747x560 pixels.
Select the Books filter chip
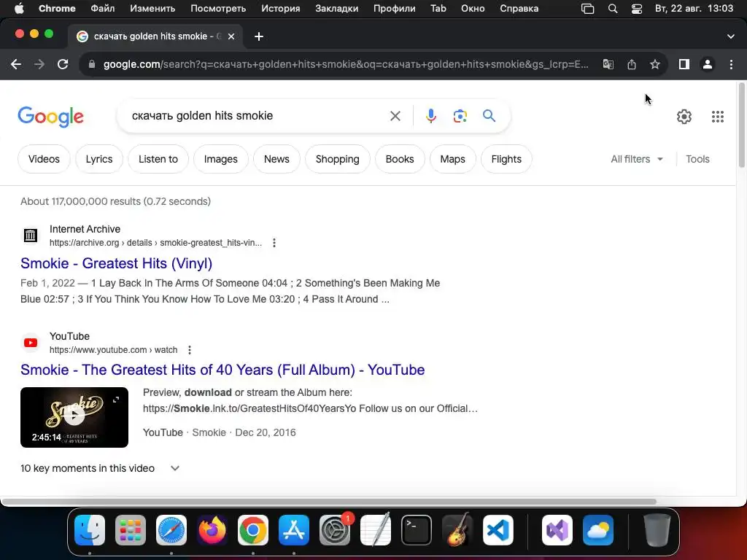[400, 159]
